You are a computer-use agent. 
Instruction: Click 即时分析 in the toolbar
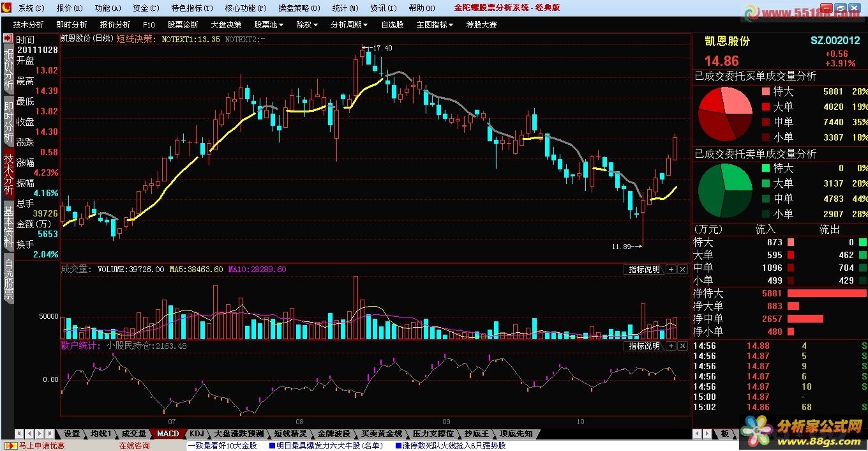coord(71,24)
